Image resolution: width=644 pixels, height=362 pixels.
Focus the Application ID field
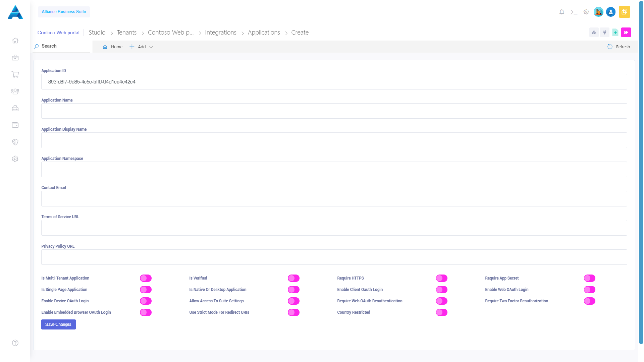pos(334,82)
